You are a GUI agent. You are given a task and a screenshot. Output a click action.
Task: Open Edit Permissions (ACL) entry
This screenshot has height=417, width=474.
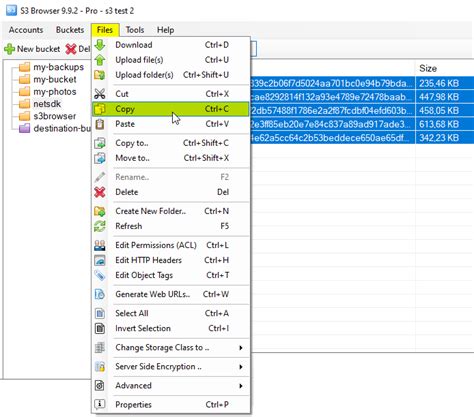point(171,245)
